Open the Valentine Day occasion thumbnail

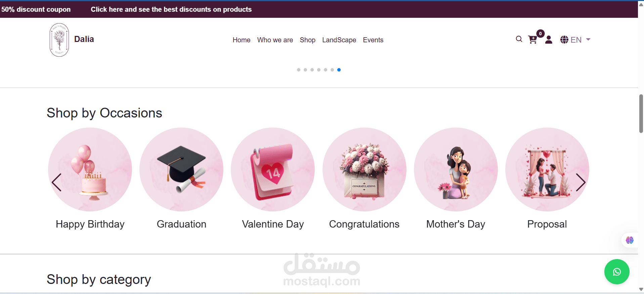click(273, 169)
